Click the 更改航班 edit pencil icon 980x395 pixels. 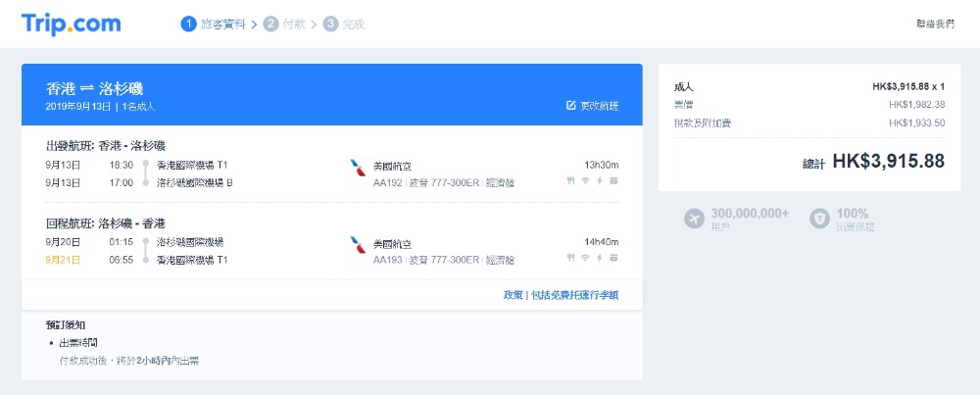[570, 105]
